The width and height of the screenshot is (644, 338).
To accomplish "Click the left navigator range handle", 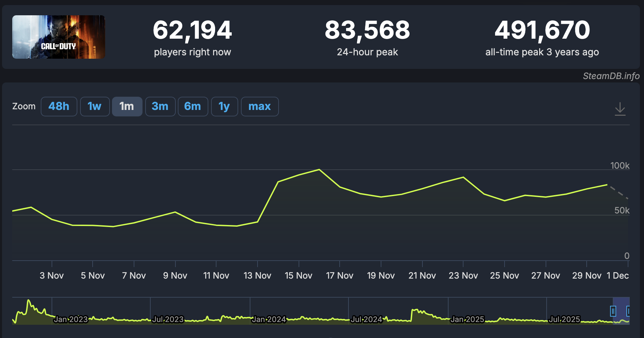I will pos(613,311).
